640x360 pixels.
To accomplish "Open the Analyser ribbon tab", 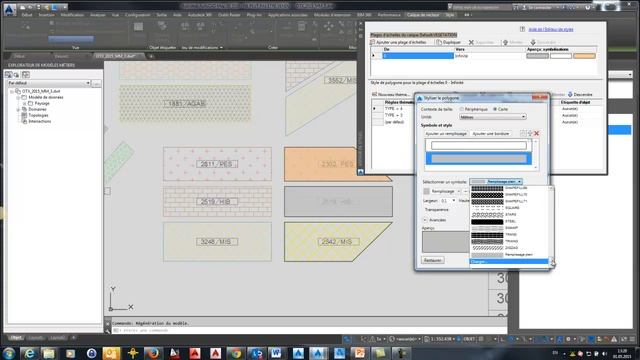I will coord(98,15).
